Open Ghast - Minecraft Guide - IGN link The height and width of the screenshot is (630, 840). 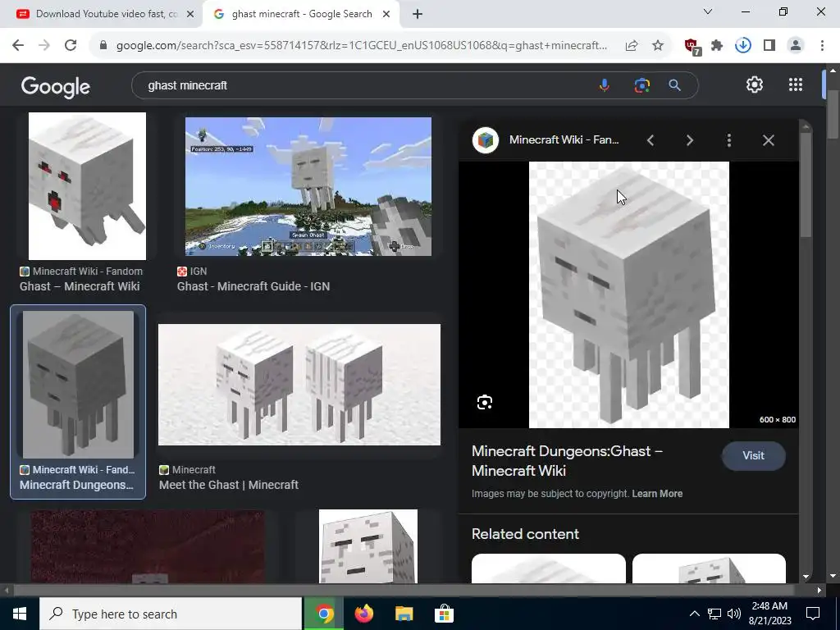pos(253,286)
